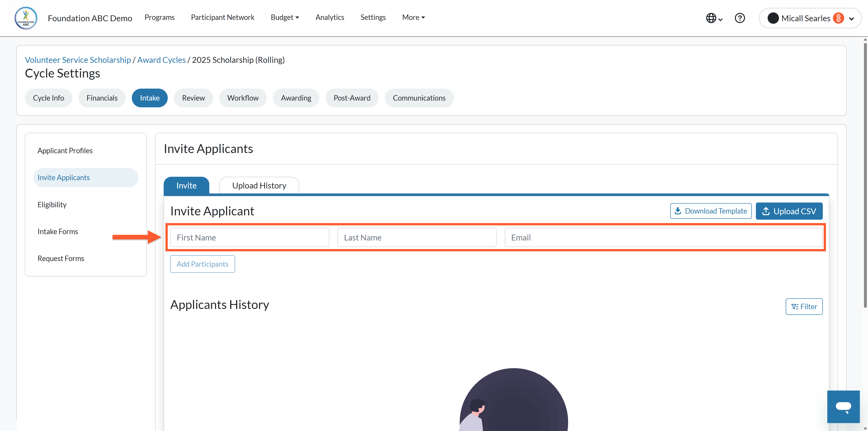Viewport: 868px width, 431px height.
Task: Click the Foundation ABC Demo title
Action: (x=90, y=18)
